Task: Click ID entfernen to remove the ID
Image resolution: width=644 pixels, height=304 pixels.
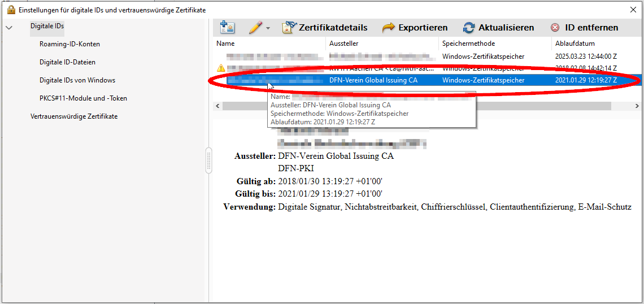Action: click(x=584, y=27)
